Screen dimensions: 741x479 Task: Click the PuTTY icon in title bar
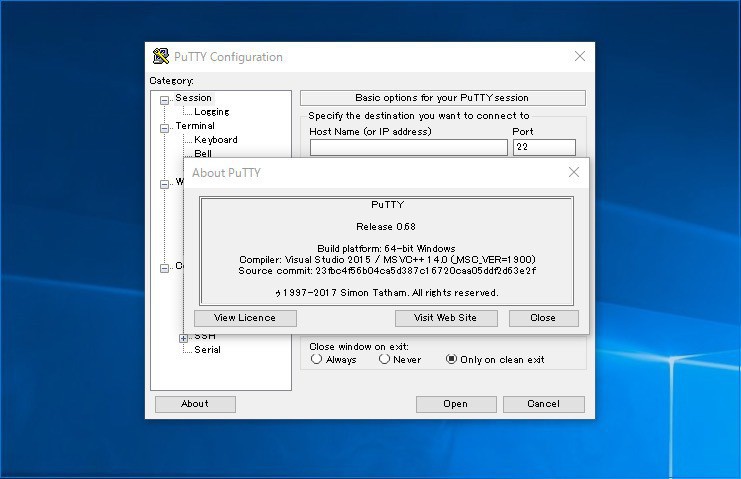(161, 56)
